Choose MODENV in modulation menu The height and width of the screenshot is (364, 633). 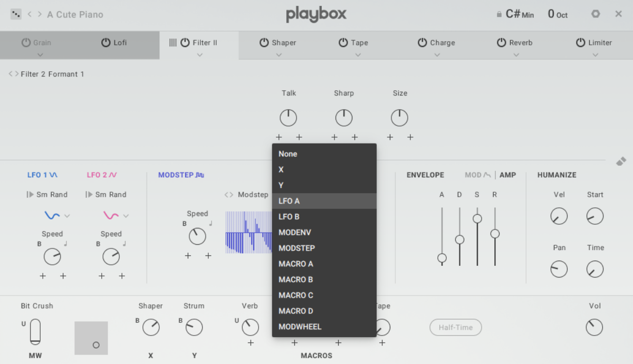coord(324,232)
